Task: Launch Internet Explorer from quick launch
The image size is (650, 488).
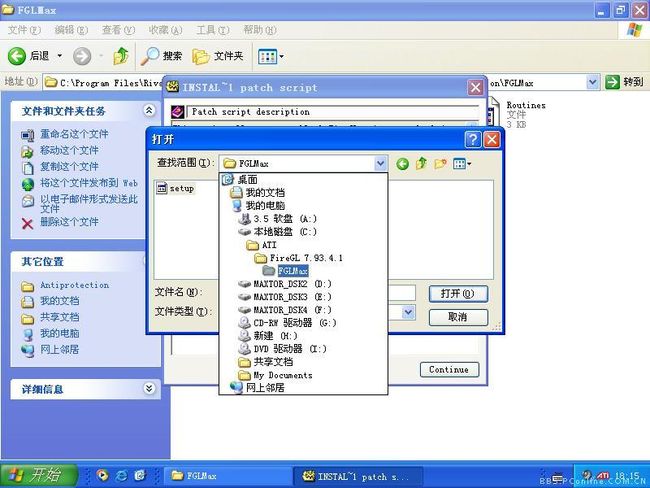Action: pos(121,475)
